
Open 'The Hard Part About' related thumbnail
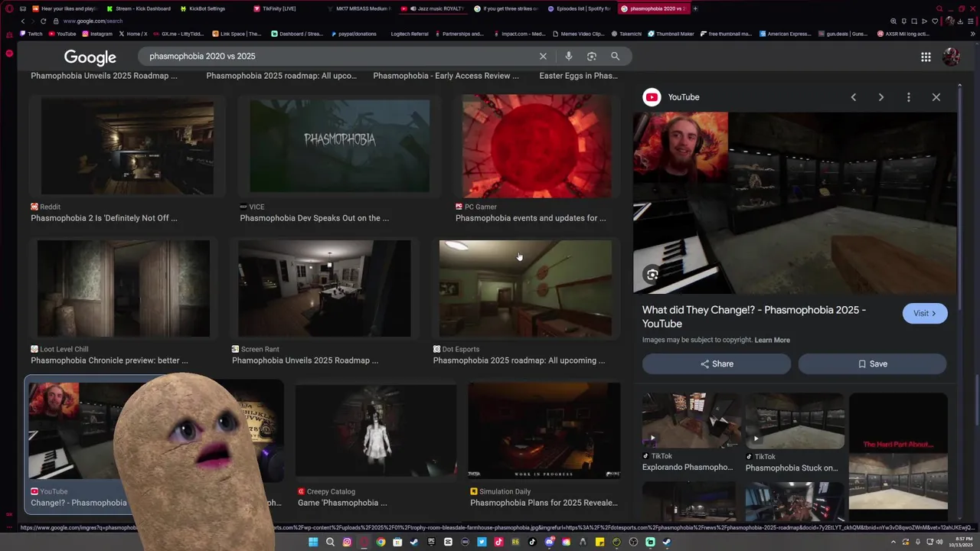click(898, 452)
